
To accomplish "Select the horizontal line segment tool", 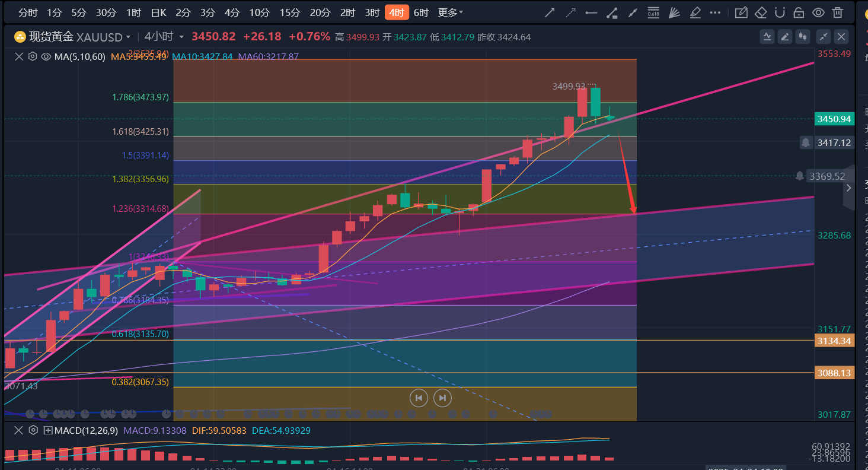I will pyautogui.click(x=591, y=12).
